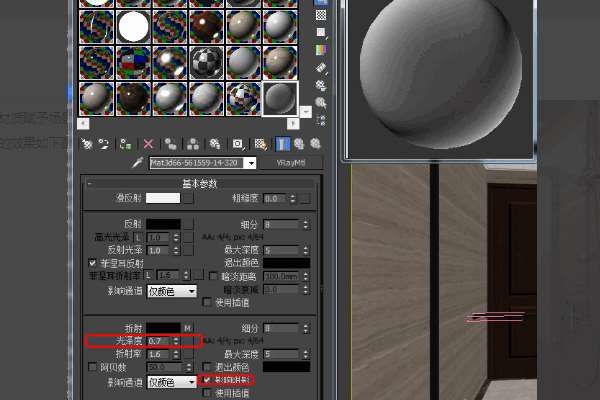Click the 反射 black color swatch

[x=163, y=224]
